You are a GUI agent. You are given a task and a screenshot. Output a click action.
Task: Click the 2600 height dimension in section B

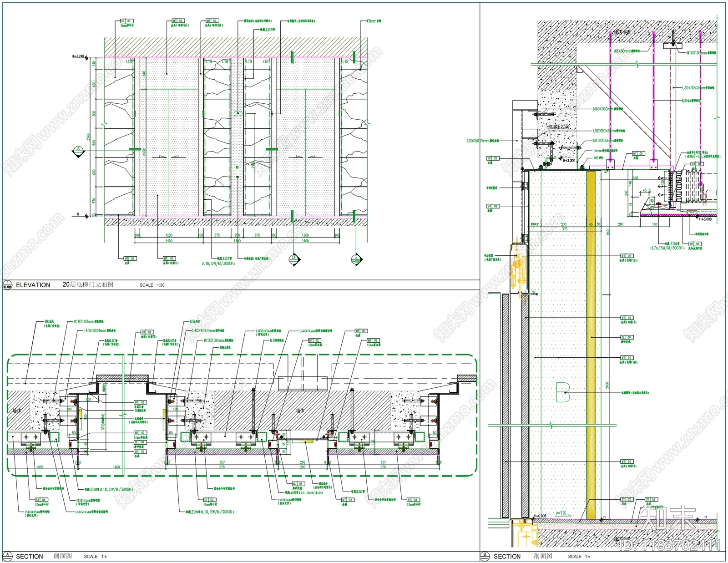point(608,385)
